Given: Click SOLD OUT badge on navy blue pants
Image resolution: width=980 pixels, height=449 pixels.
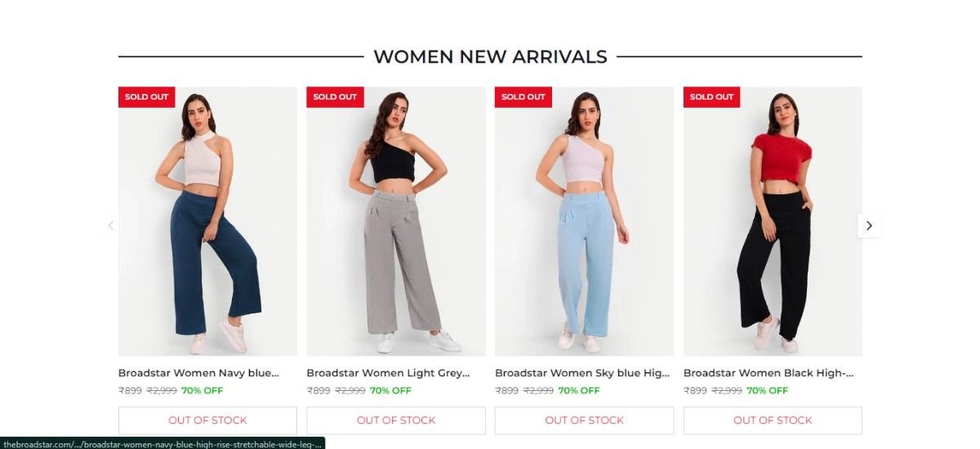Looking at the screenshot, I should click(x=147, y=96).
